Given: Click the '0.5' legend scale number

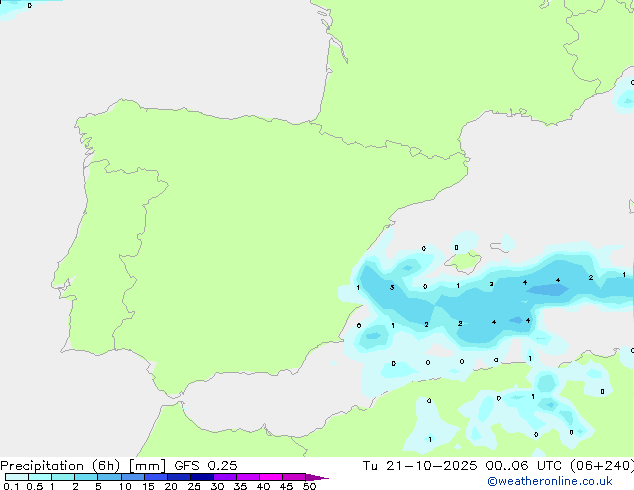Looking at the screenshot, I should [35, 486].
